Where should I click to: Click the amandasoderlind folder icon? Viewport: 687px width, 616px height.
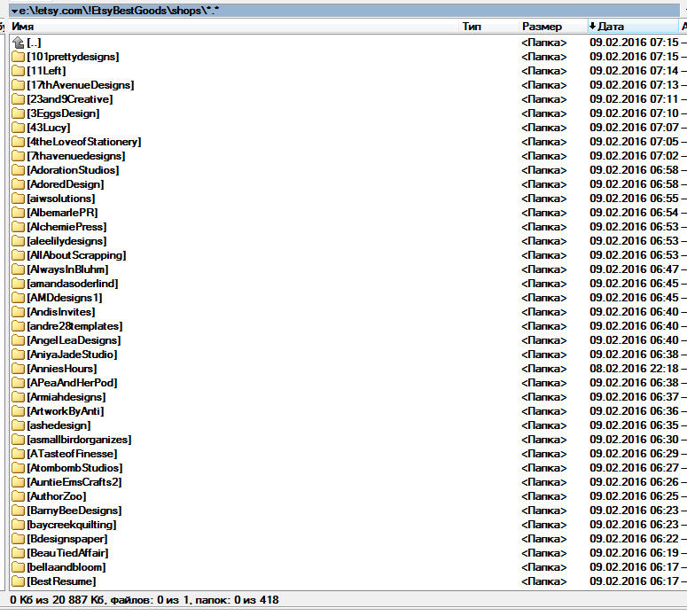18,284
